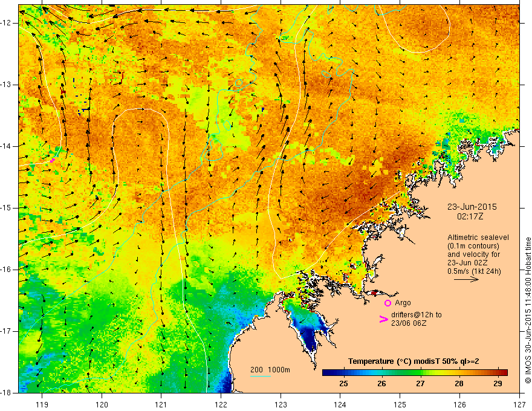Click the 'Altimetric sealevel' text
Image resolution: width=532 pixels, height=411 pixels.
(x=478, y=238)
